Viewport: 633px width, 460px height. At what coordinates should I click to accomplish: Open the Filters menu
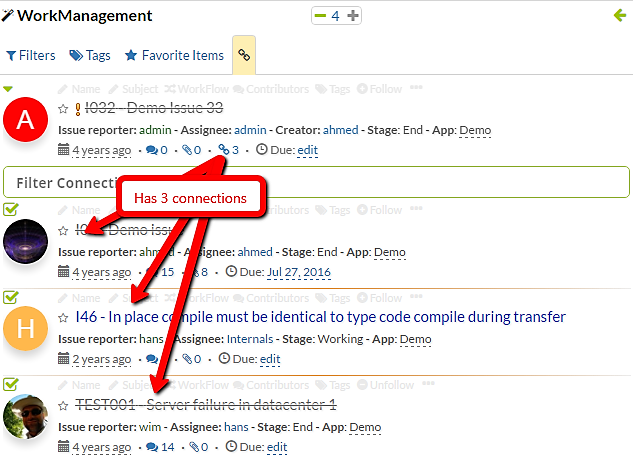(x=31, y=56)
